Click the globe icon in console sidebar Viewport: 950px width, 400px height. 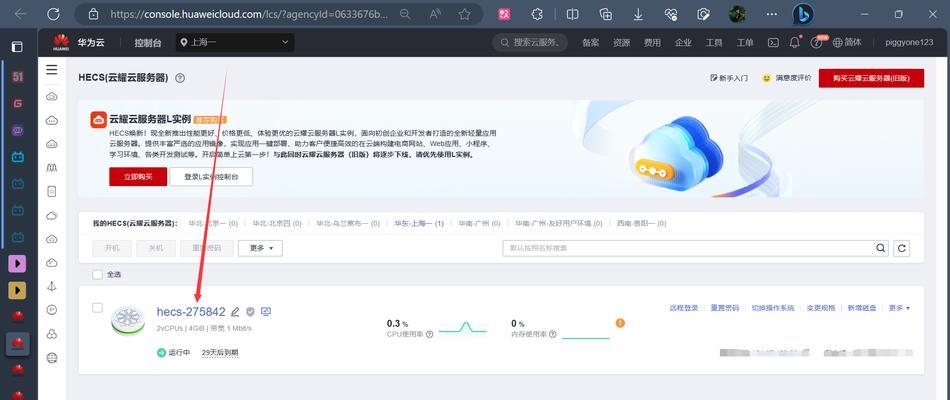(52, 358)
